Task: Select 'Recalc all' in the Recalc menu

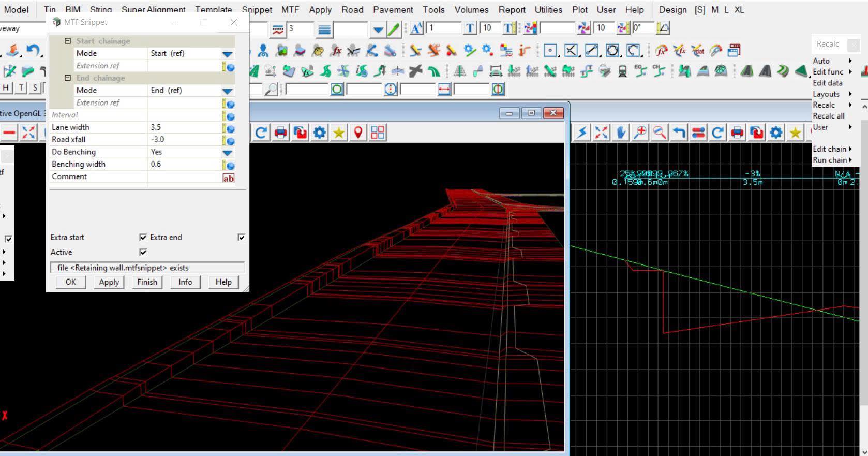Action: pos(829,116)
